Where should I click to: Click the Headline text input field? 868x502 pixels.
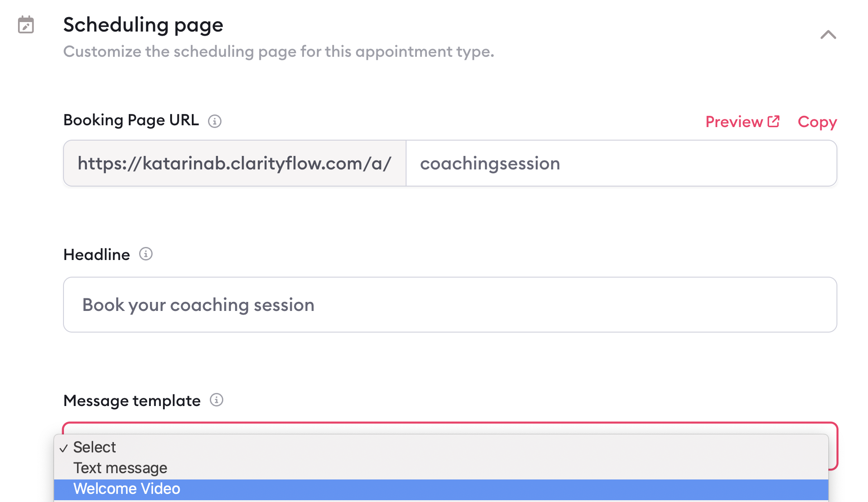[450, 305]
